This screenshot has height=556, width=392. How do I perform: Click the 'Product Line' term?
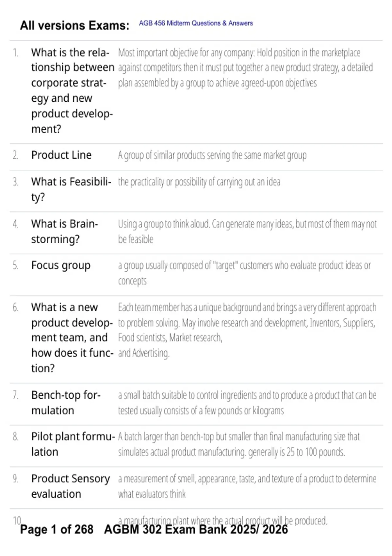click(61, 155)
